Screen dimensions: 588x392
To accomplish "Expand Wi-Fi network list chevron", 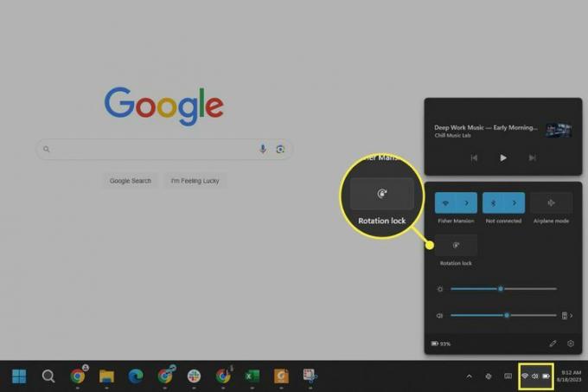I will tap(467, 203).
